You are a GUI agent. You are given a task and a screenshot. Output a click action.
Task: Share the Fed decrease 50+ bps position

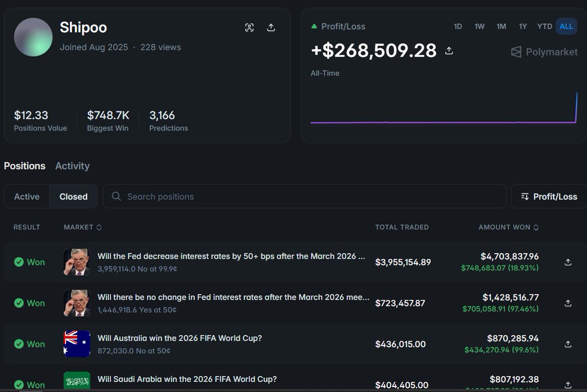click(568, 262)
